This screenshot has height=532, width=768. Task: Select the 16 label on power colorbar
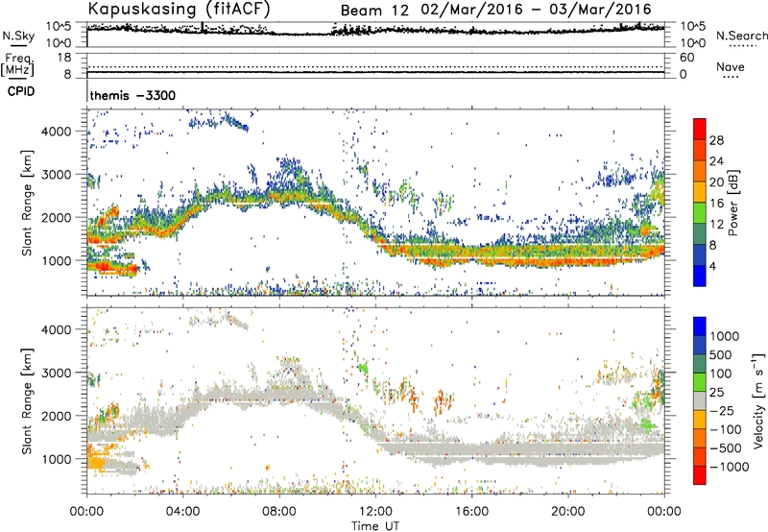click(x=716, y=204)
